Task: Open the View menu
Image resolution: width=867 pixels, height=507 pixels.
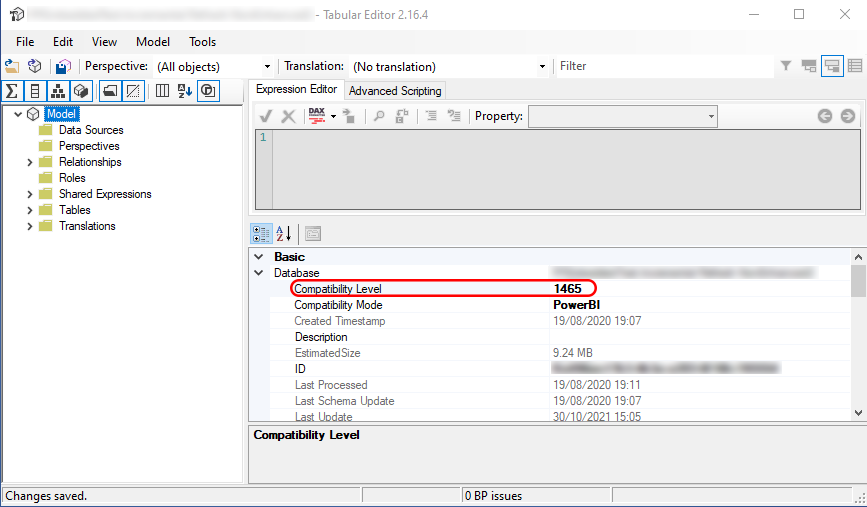Action: point(104,42)
